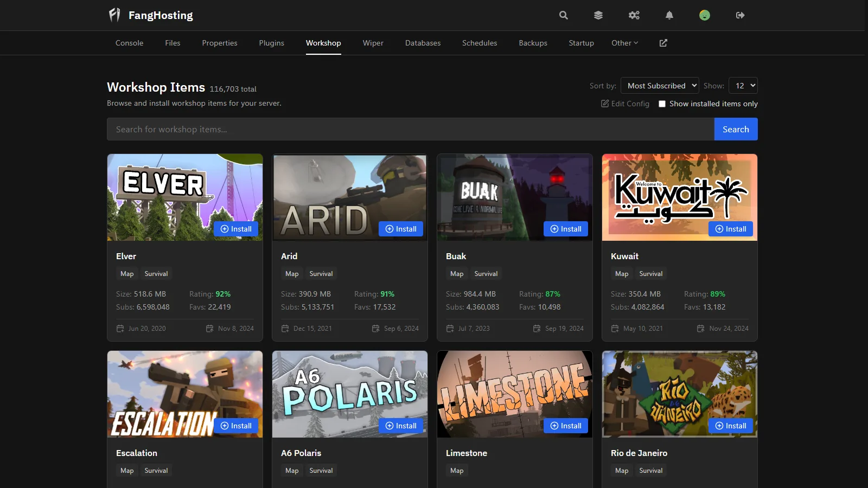Click the Edit Config pencil icon
Viewport: 868px width, 488px height.
pyautogui.click(x=605, y=104)
